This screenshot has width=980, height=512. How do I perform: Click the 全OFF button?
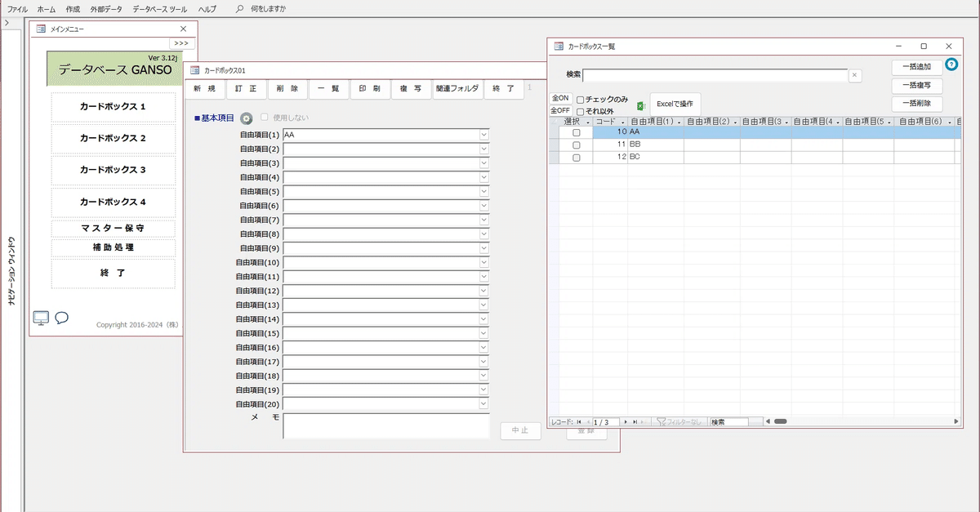(x=560, y=110)
